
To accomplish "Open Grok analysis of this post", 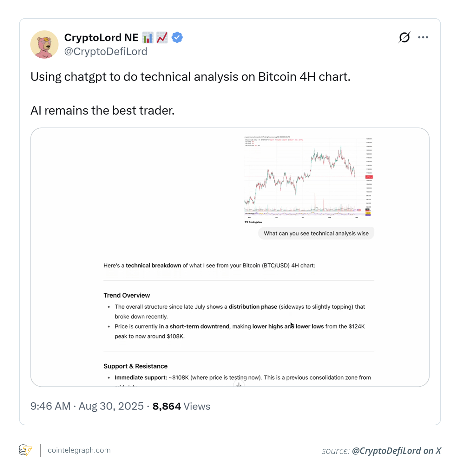I will pos(404,37).
